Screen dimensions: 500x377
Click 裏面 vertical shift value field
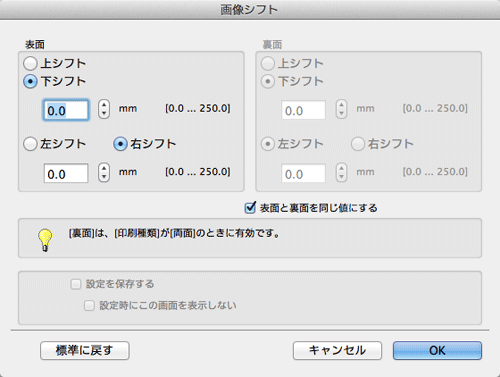[303, 110]
